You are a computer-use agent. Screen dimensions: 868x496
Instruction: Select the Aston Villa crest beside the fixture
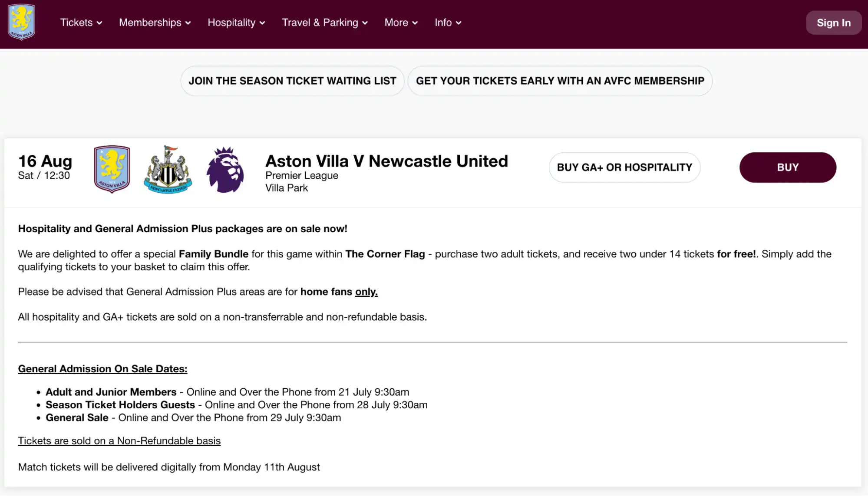[x=112, y=168]
